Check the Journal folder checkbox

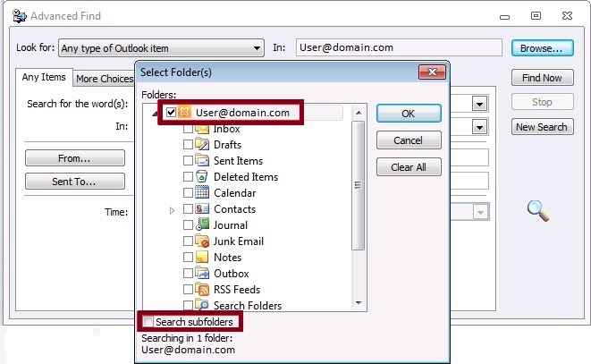(x=188, y=224)
